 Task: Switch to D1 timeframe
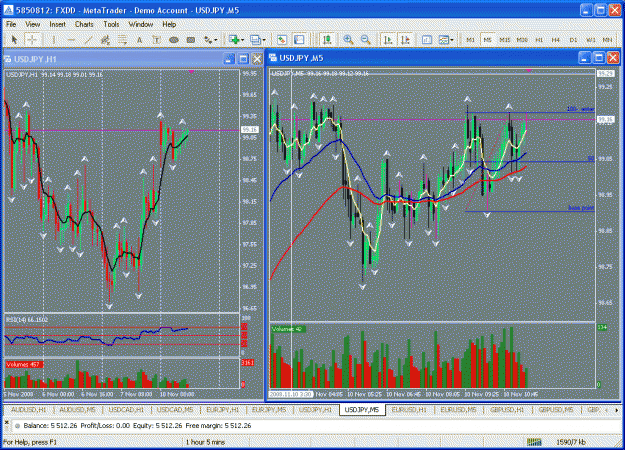[x=573, y=40]
